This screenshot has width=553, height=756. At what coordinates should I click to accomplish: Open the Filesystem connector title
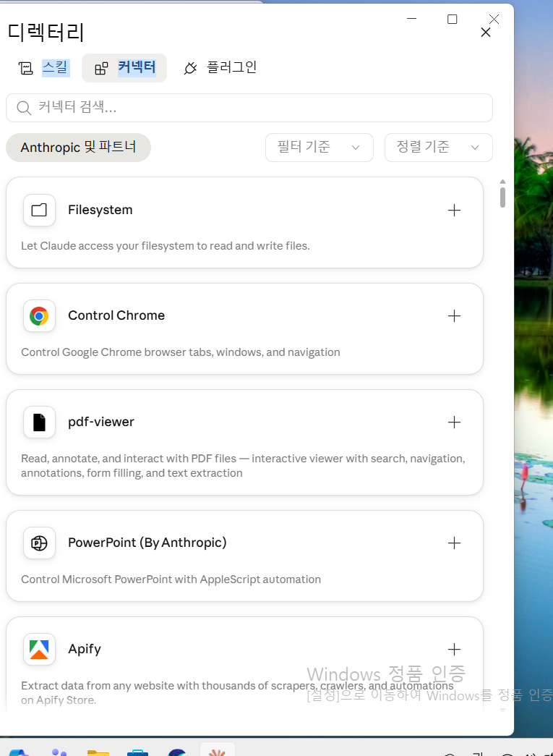pos(100,210)
